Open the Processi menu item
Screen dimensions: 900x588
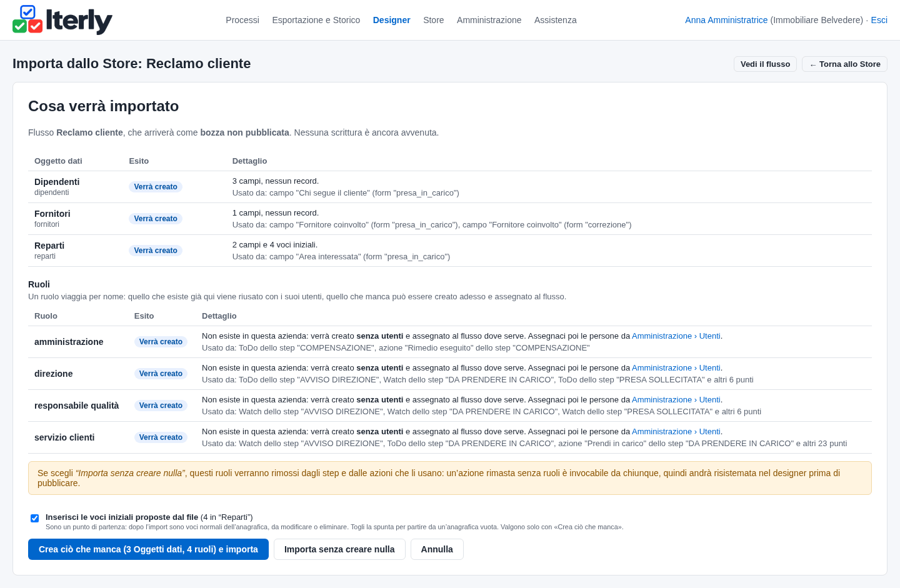click(242, 20)
